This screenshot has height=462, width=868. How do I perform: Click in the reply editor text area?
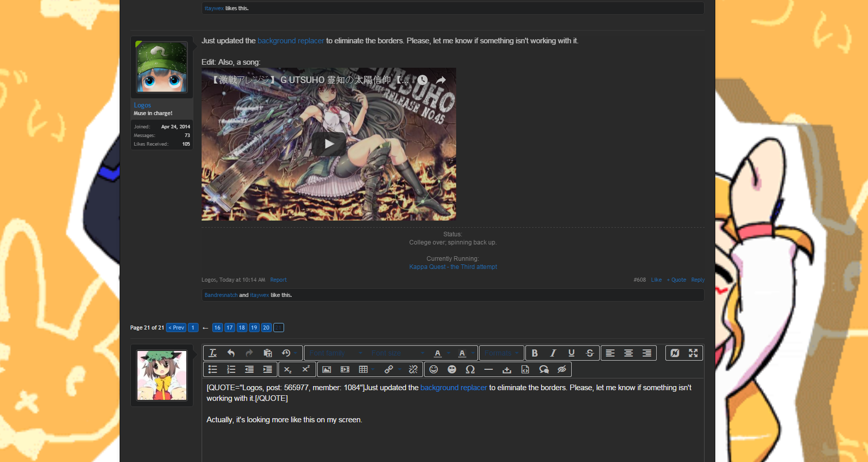click(453, 420)
